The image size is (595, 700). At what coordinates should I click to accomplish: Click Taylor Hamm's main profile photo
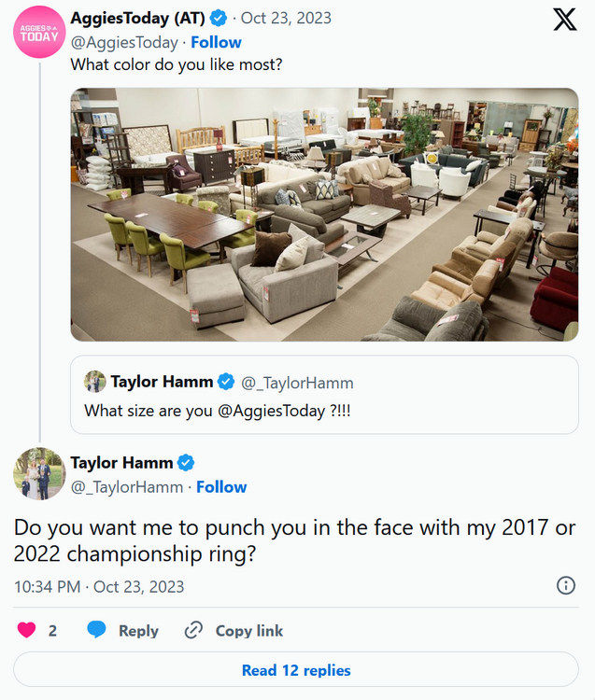coord(39,473)
